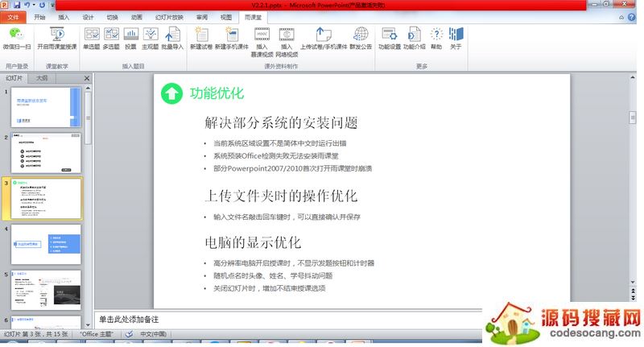Open 上传试卷/手机课件 upload icon

(324, 36)
